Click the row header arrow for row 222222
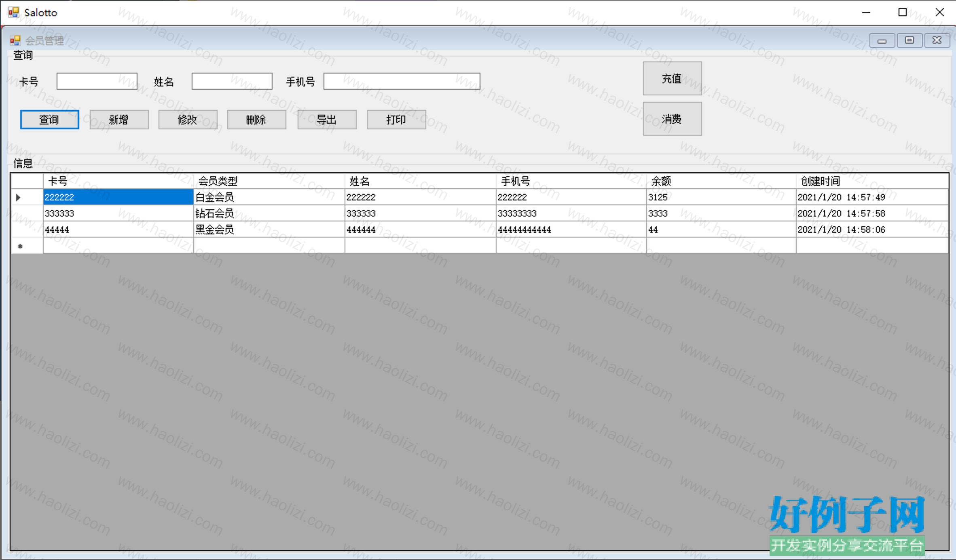The width and height of the screenshot is (956, 560). (27, 197)
